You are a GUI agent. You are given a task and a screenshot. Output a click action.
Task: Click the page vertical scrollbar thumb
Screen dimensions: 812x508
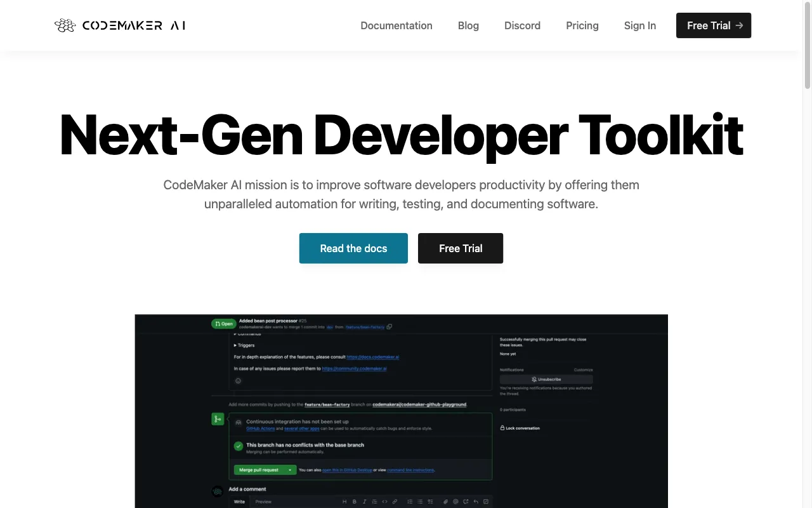point(808,46)
